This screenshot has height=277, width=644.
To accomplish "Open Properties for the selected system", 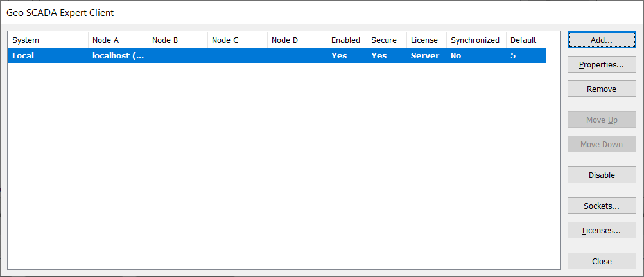I will pyautogui.click(x=602, y=65).
